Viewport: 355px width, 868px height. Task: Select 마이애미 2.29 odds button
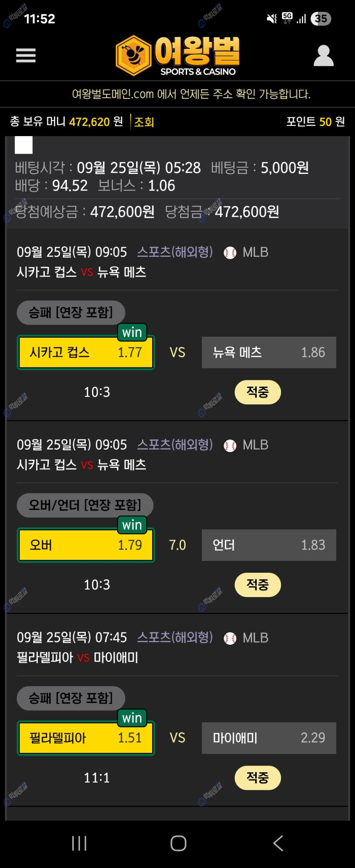269,738
